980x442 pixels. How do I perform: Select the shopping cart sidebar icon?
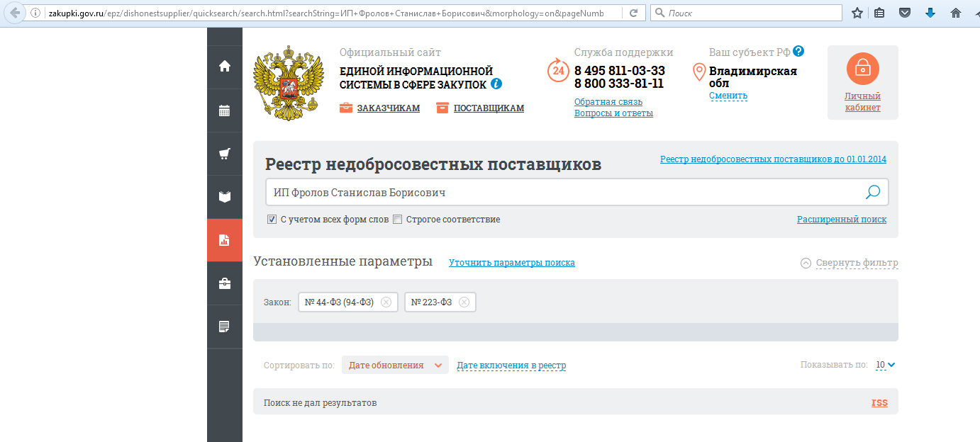225,154
